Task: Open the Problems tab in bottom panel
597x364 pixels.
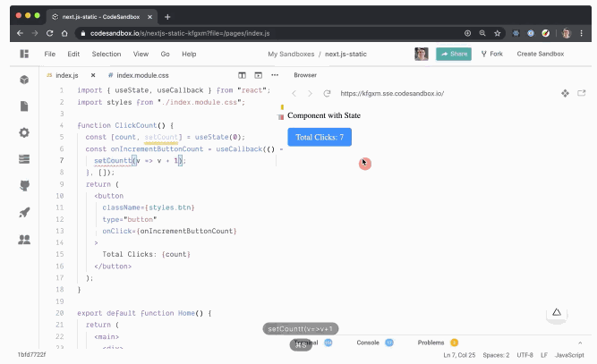Action: (431, 343)
